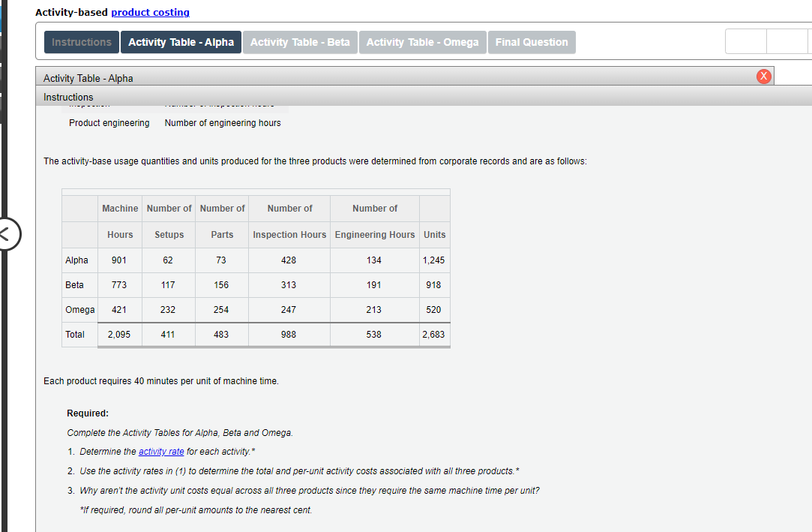Go to the previous page arrow

tap(6, 234)
